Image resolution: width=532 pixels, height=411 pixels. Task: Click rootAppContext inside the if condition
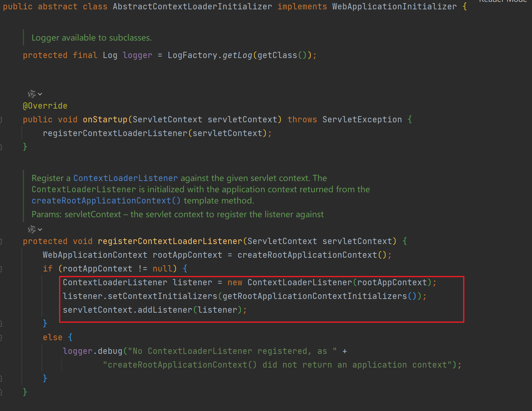[98, 269]
